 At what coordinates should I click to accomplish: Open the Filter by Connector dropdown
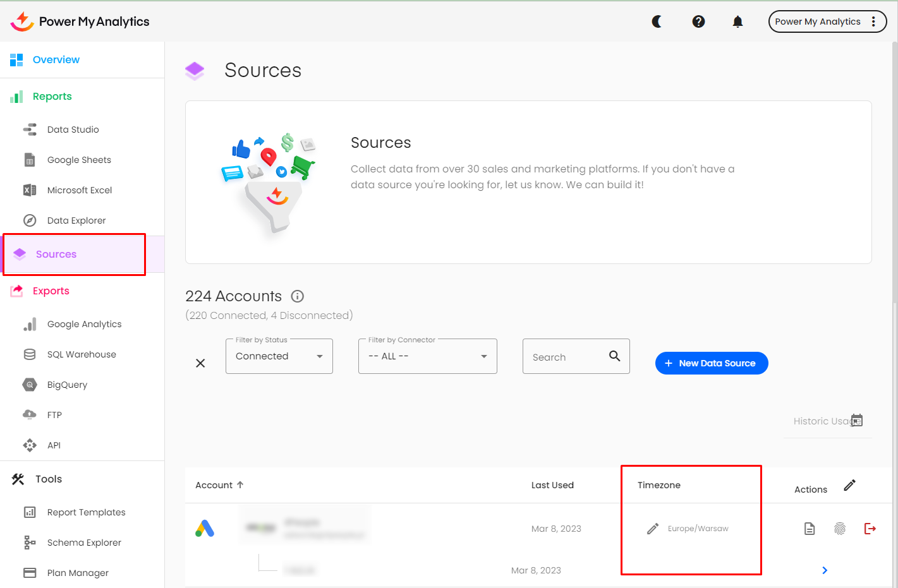tap(427, 356)
